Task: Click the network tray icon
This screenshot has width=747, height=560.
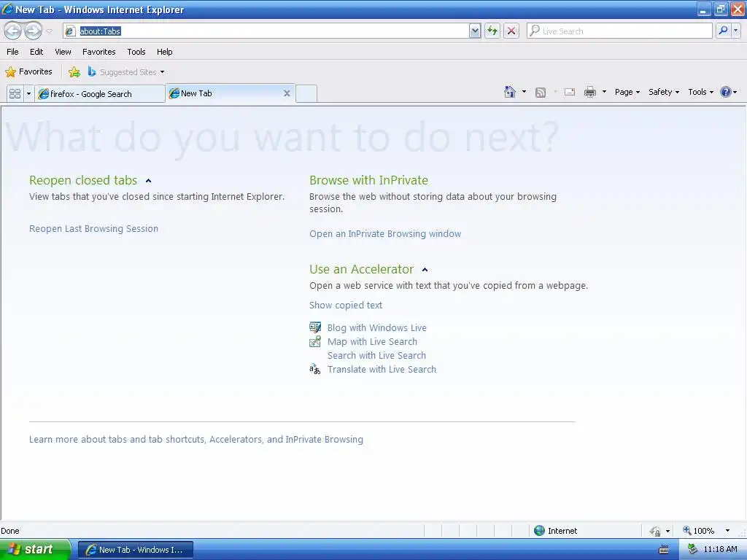Action: (692, 550)
